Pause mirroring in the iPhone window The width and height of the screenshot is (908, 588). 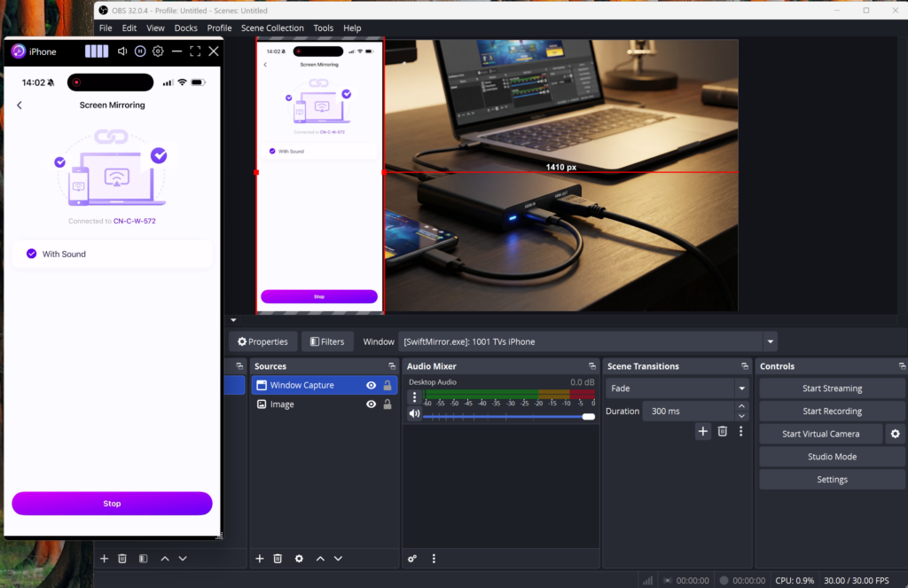coord(140,51)
